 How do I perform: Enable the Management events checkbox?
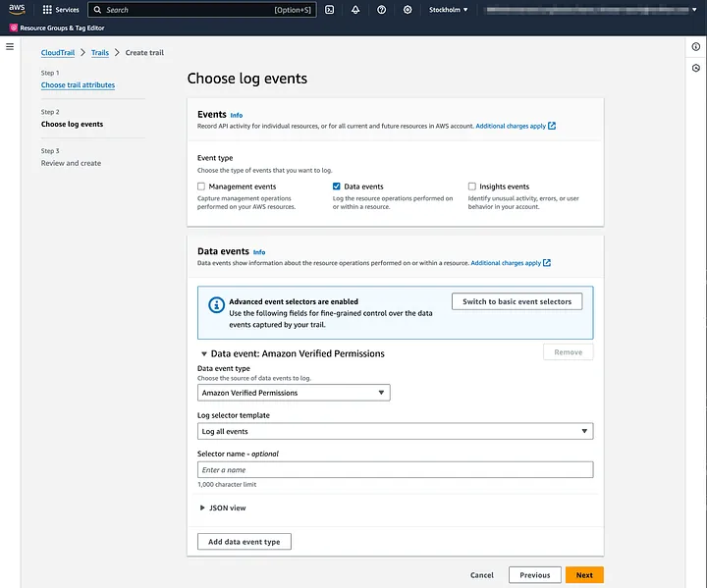(x=201, y=187)
